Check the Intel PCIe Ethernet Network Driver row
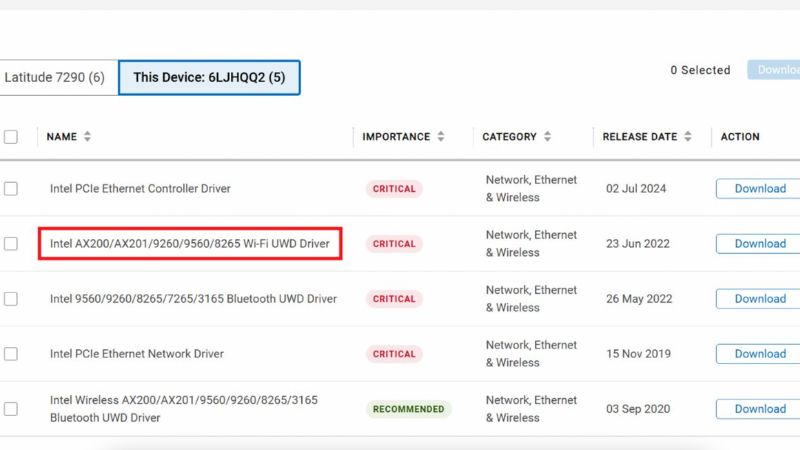The image size is (800, 450). coord(11,354)
